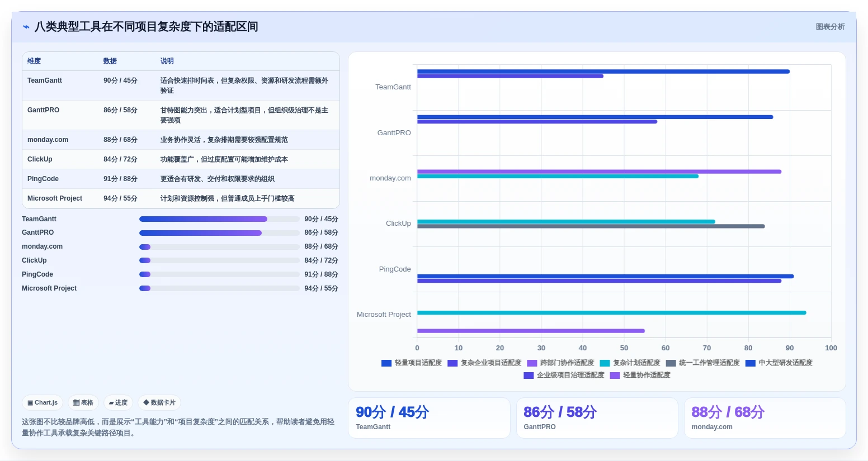Click the 84分 / 72分 table cell
The width and height of the screenshot is (868, 461).
click(120, 159)
